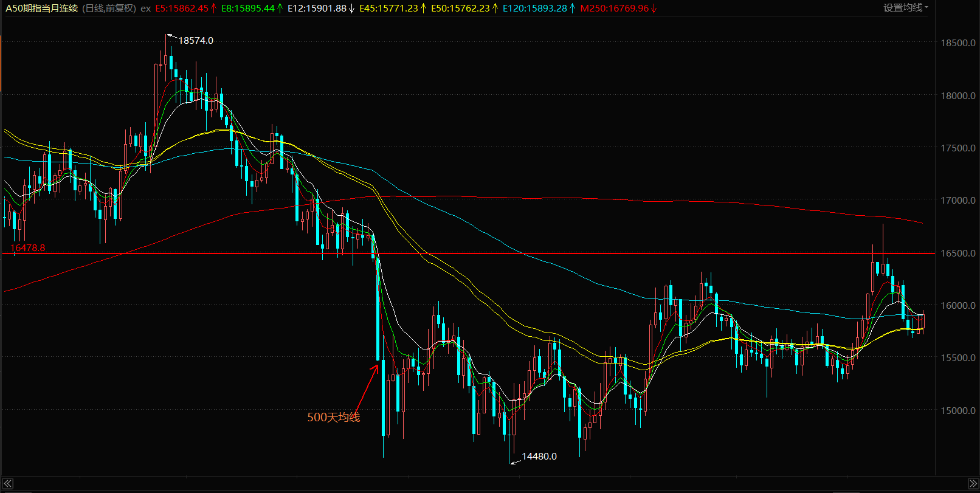The image size is (980, 493).
Task: Click the (日线,前复权) period label
Action: pyautogui.click(x=109, y=9)
